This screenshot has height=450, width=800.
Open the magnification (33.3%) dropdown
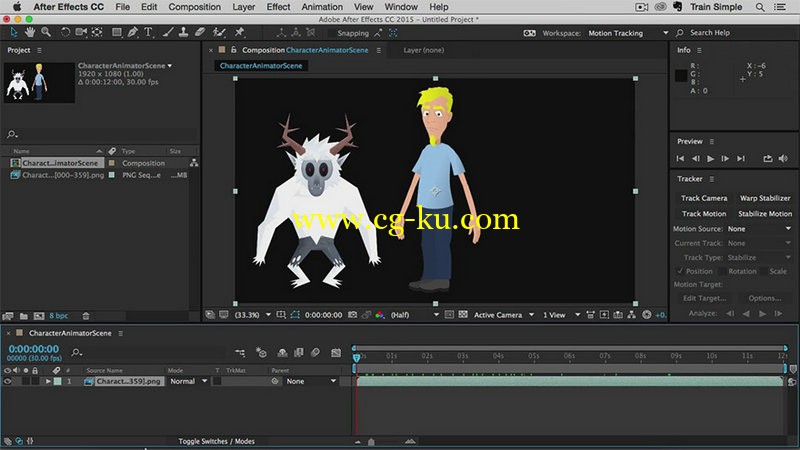(x=252, y=315)
